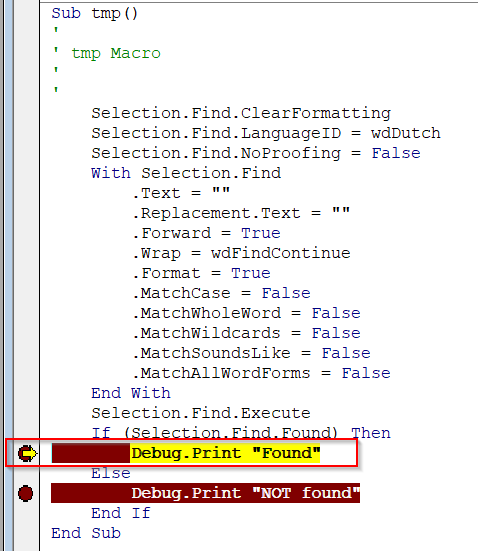478x551 pixels.
Task: Place cursor on Sub tmp() declaration
Action: 95,13
